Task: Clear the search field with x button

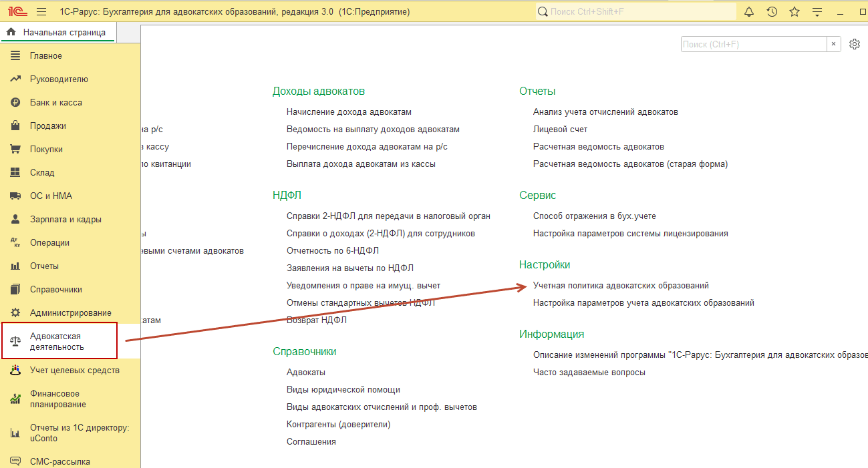Action: 833,44
